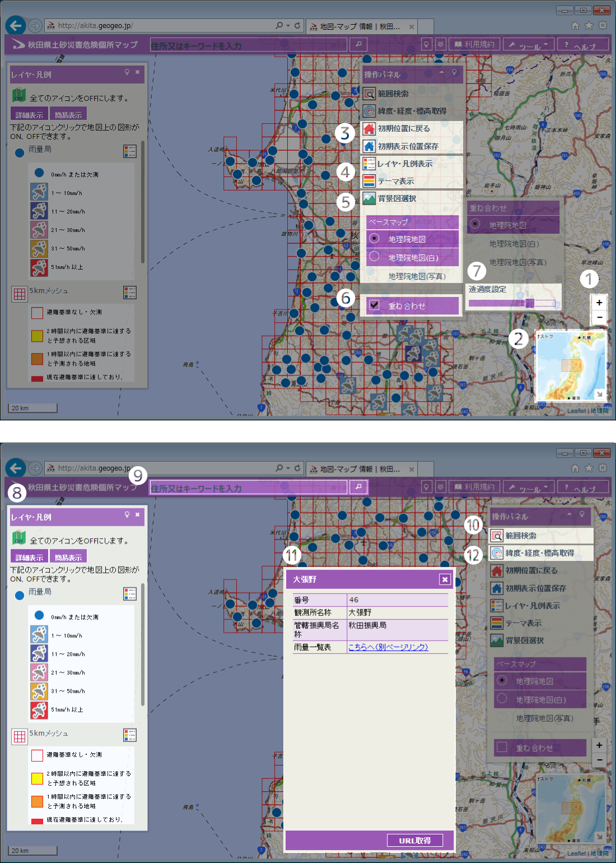The height and width of the screenshot is (863, 616).
Task: Toggle 11～20mm/h umbrella icon in lower legend
Action: click(x=39, y=653)
